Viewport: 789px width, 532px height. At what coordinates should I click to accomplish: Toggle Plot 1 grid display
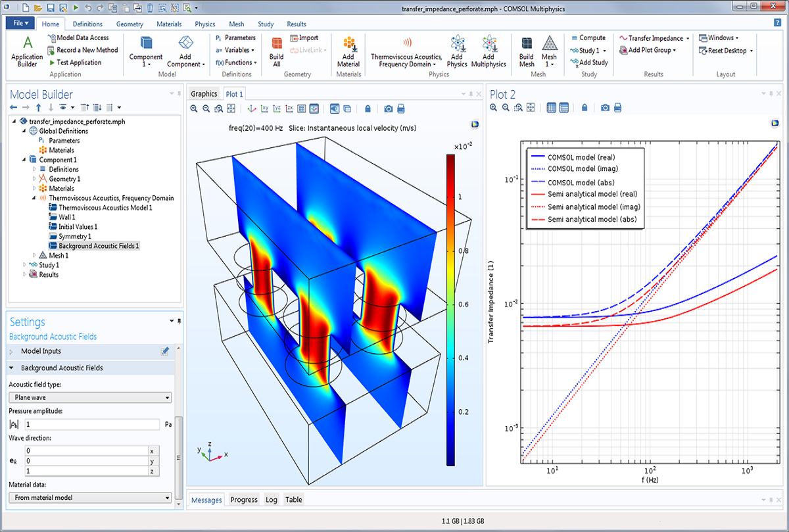(x=302, y=109)
